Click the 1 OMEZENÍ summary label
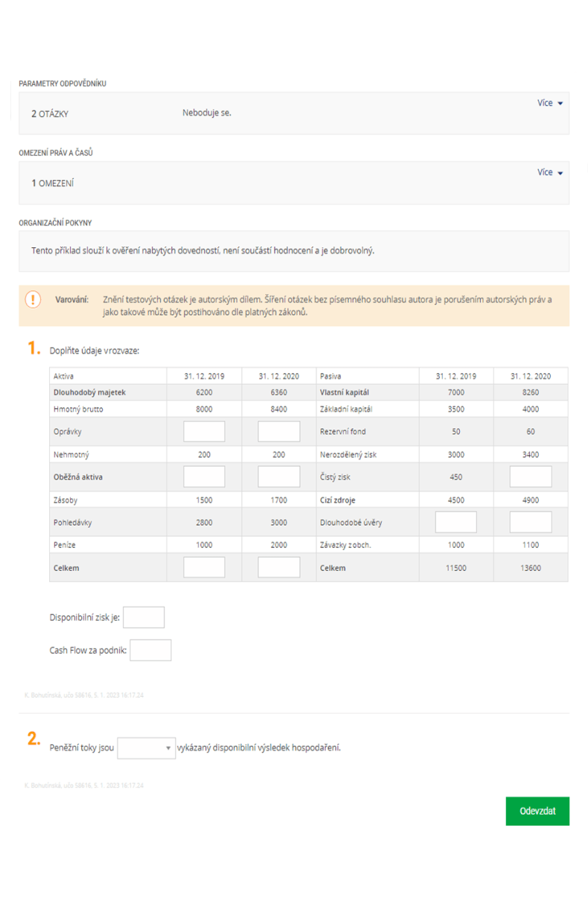588x918 pixels. (x=52, y=183)
